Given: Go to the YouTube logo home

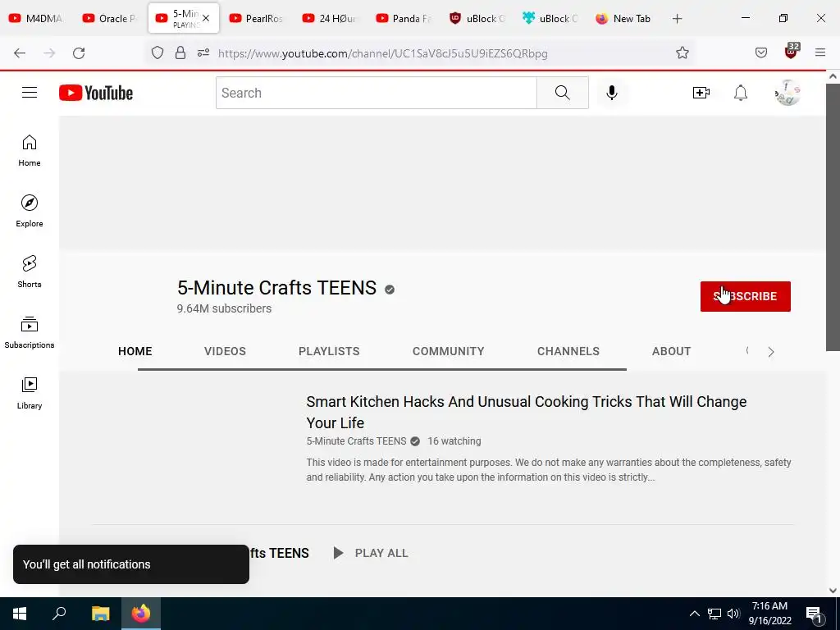Looking at the screenshot, I should (x=96, y=93).
